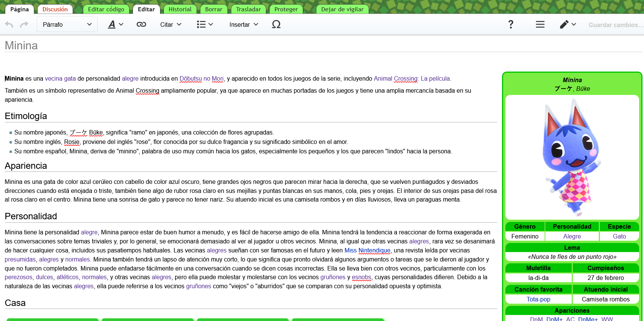Open the Insertar dropdown menu
644x321 pixels.
click(x=244, y=24)
